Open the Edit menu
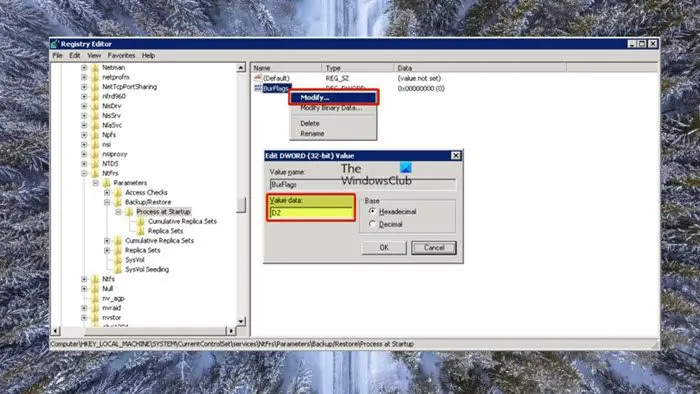The image size is (700, 394). 75,56
